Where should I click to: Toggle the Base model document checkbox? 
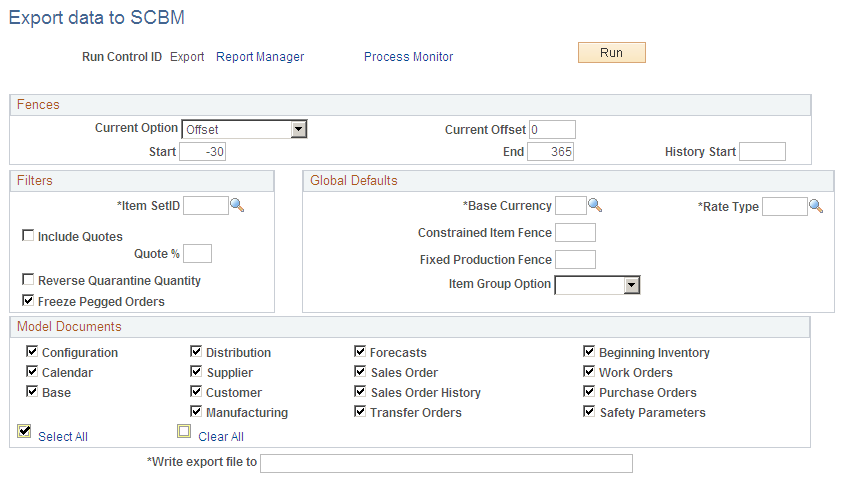32,391
